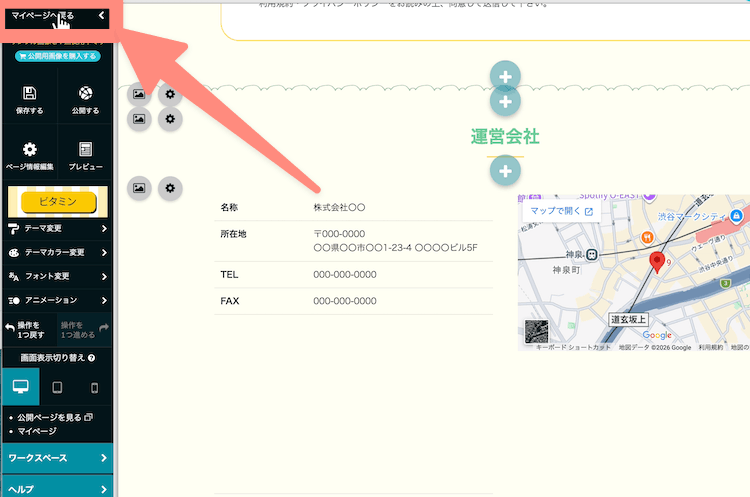Switch to tablet display view
The height and width of the screenshot is (497, 750).
[57, 387]
